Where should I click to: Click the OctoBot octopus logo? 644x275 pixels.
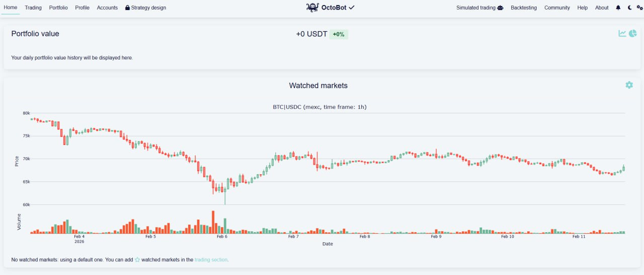[312, 8]
